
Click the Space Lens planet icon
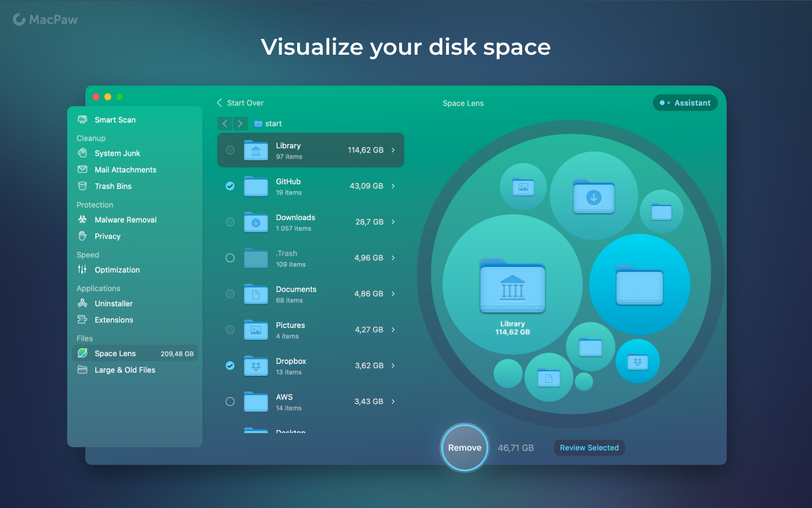(82, 353)
